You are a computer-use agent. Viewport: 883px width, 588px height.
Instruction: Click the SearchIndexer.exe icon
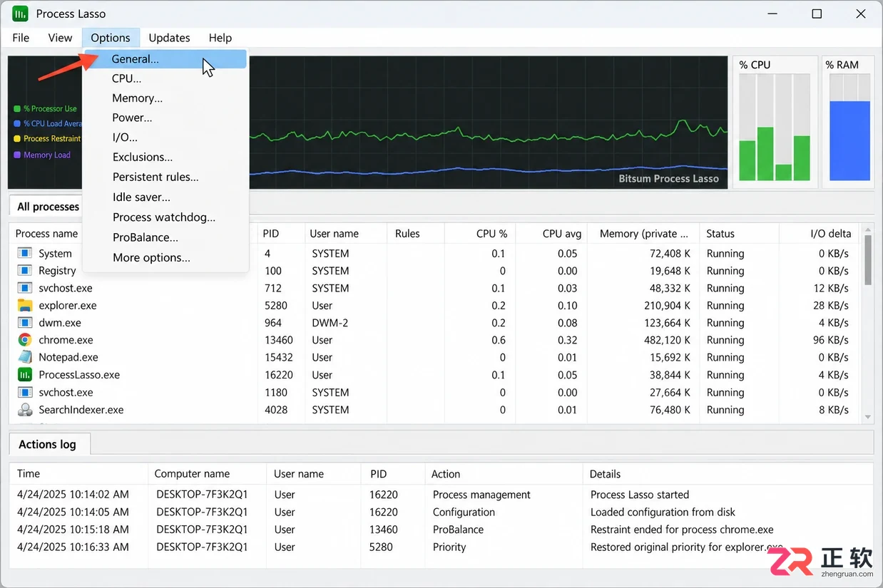click(x=25, y=410)
